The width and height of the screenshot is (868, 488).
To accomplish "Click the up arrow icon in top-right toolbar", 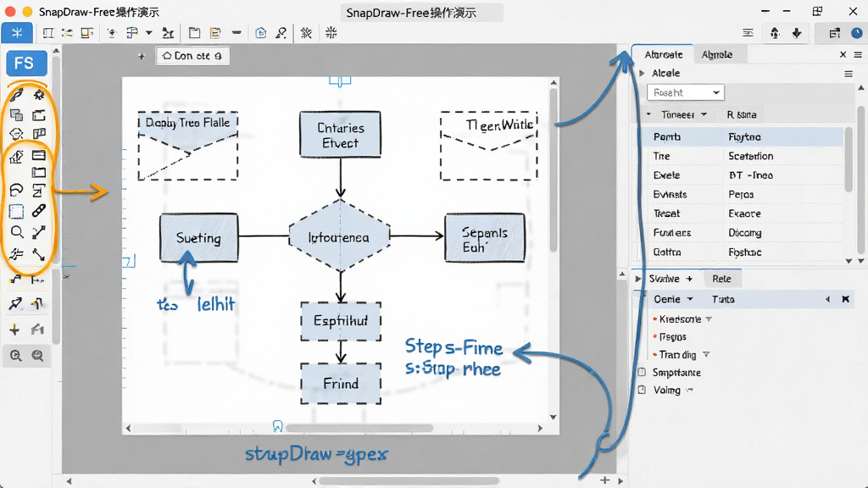I will click(775, 33).
